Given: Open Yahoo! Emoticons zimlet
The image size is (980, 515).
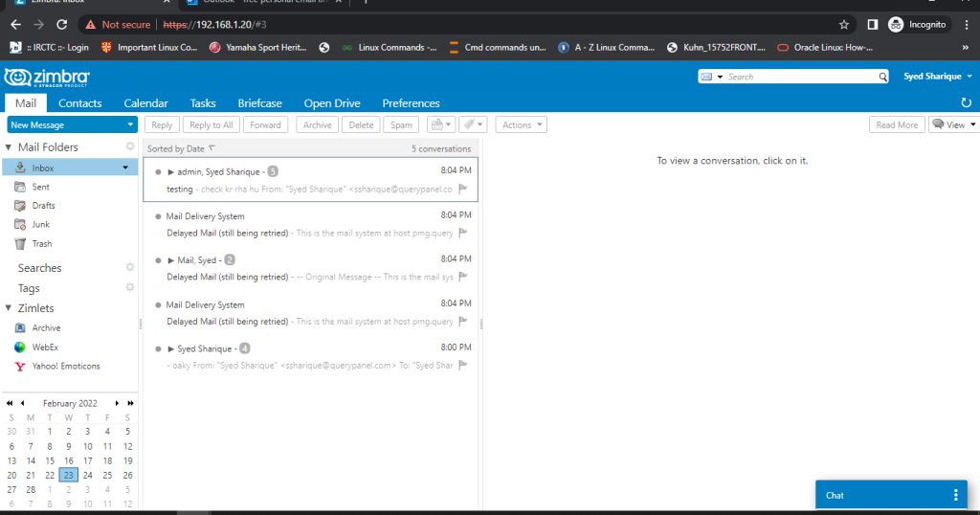Looking at the screenshot, I should (65, 367).
